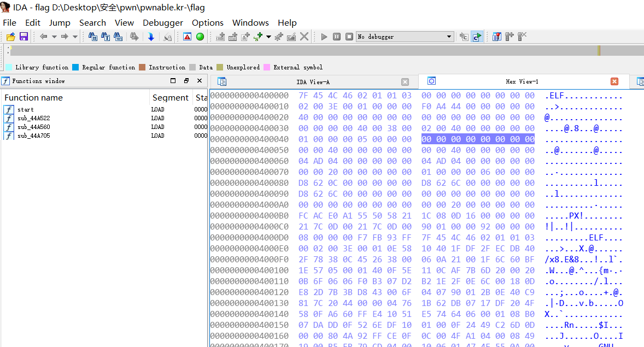Click the convert to data icon
The image size is (644, 347).
coord(233,37)
